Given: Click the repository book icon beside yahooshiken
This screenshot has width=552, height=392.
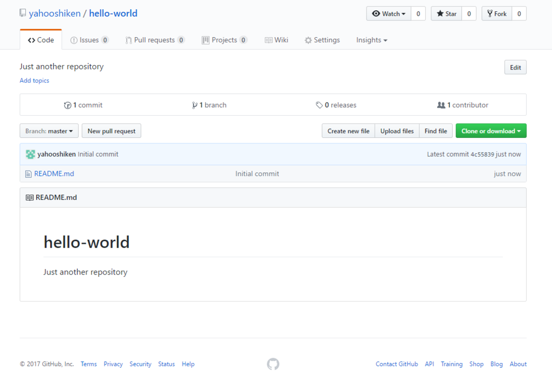Looking at the screenshot, I should 23,13.
